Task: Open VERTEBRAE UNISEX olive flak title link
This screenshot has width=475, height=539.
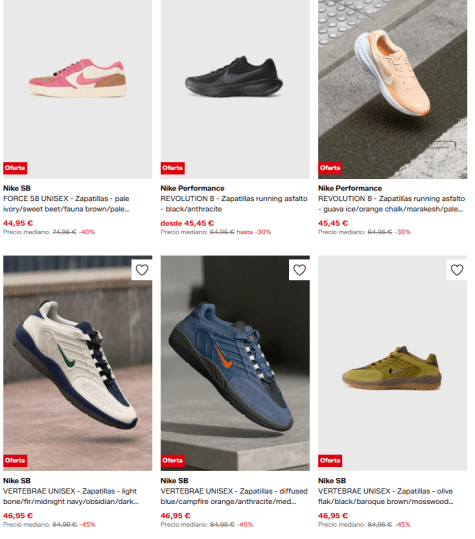Action: point(386,496)
